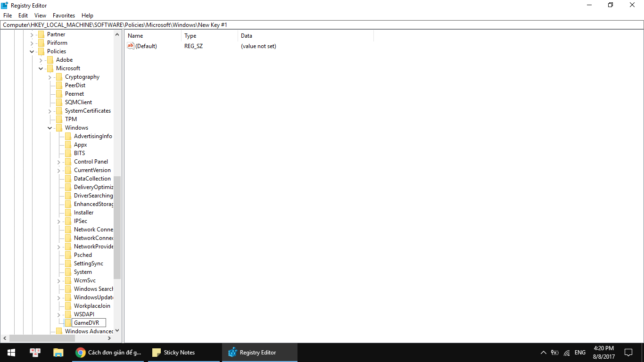Open the Favorites menu
This screenshot has width=644, height=362.
click(64, 15)
